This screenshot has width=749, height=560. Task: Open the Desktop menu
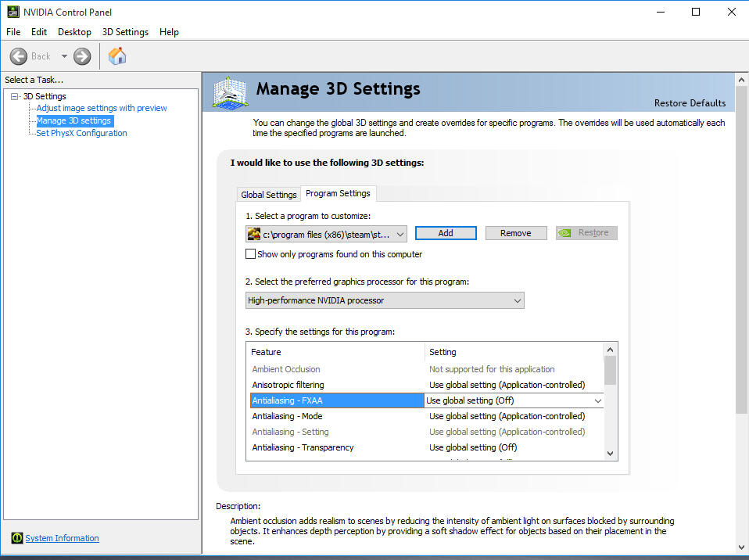coord(74,32)
